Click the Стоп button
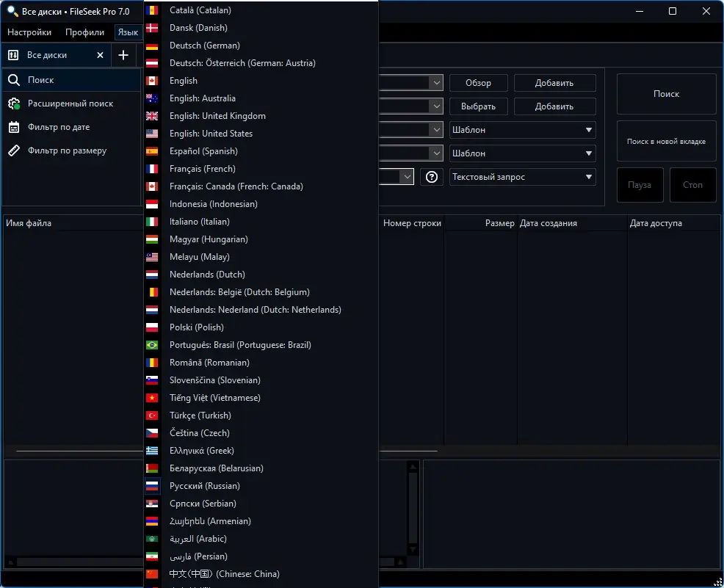 click(692, 184)
